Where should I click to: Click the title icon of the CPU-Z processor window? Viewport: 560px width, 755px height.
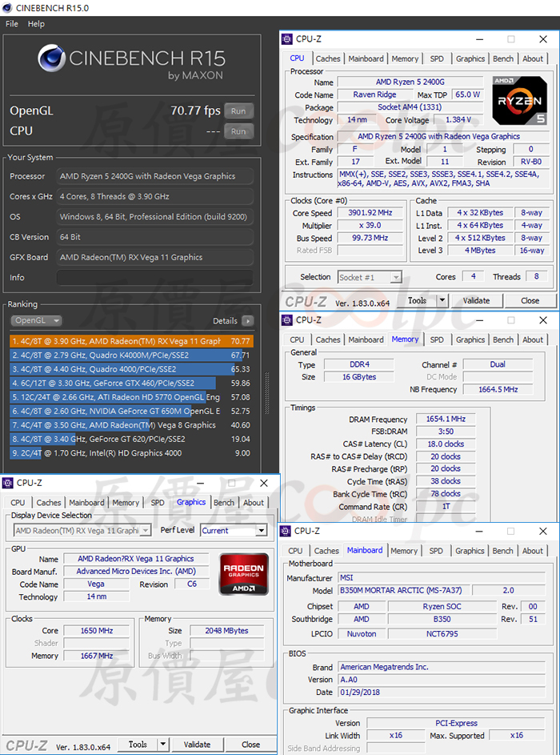click(287, 39)
